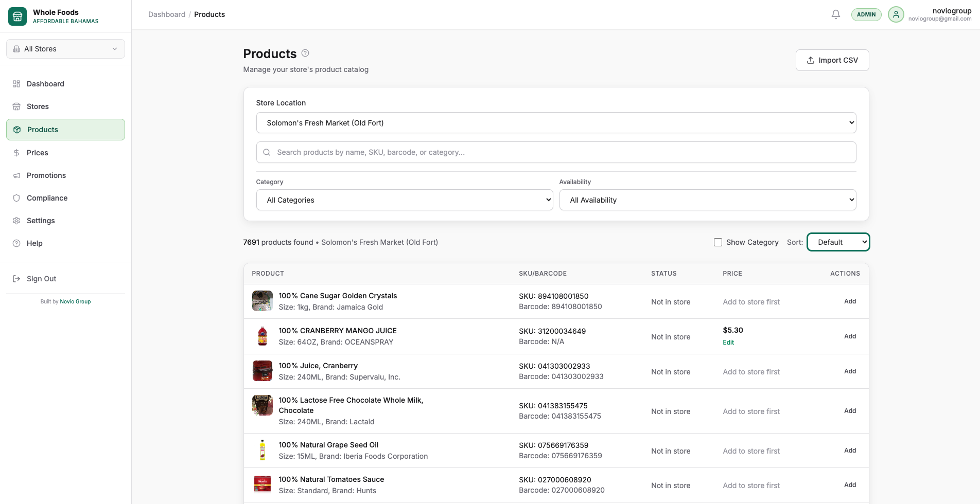Click the Prices dollar icon
This screenshot has height=504, width=980.
tap(16, 153)
